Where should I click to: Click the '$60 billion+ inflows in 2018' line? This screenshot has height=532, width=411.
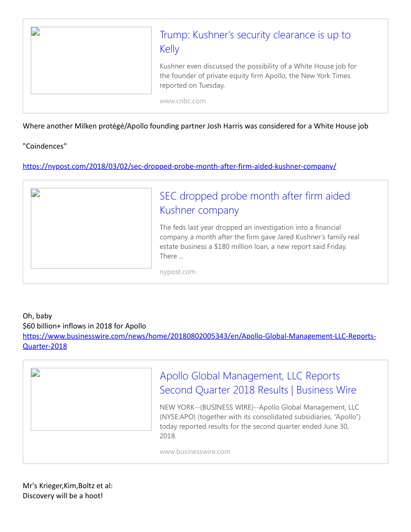point(84,325)
